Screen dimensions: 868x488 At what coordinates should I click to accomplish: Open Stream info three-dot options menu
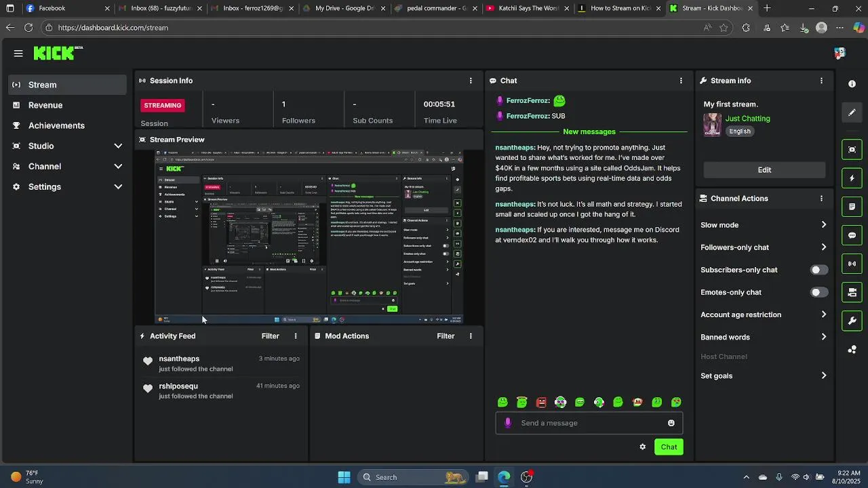pos(821,81)
